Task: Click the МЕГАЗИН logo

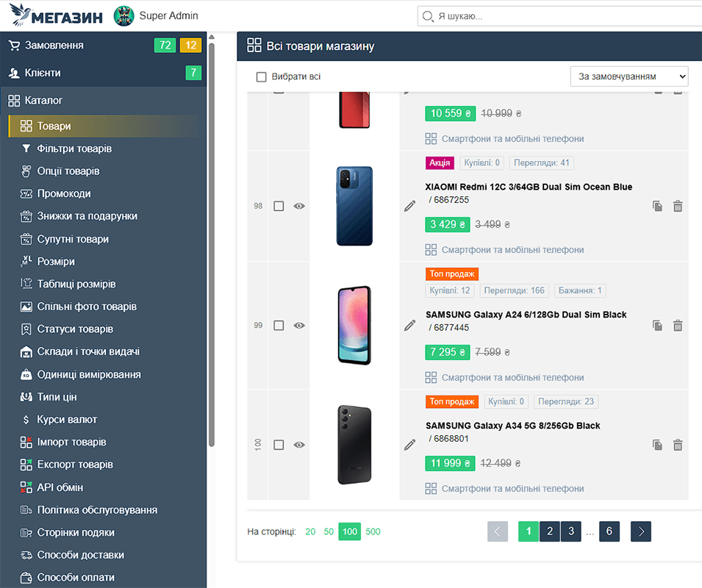Action: [56, 15]
